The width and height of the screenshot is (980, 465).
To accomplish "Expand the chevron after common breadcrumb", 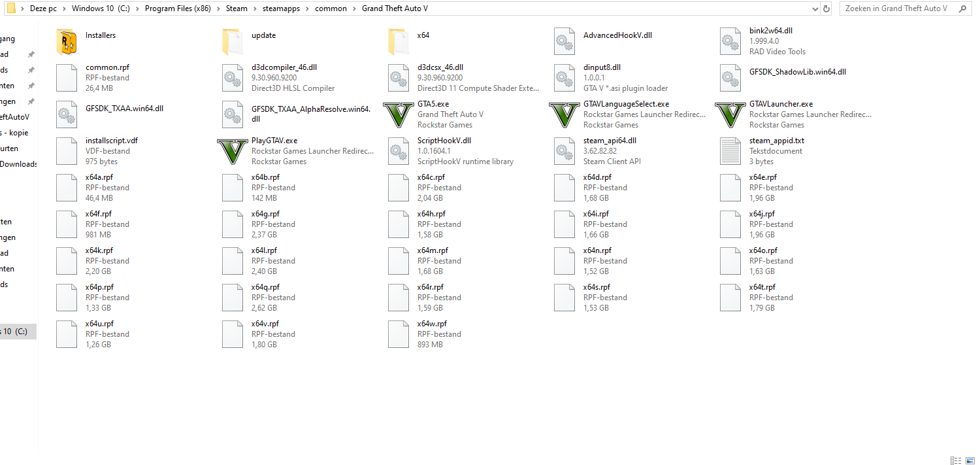I will pyautogui.click(x=355, y=9).
